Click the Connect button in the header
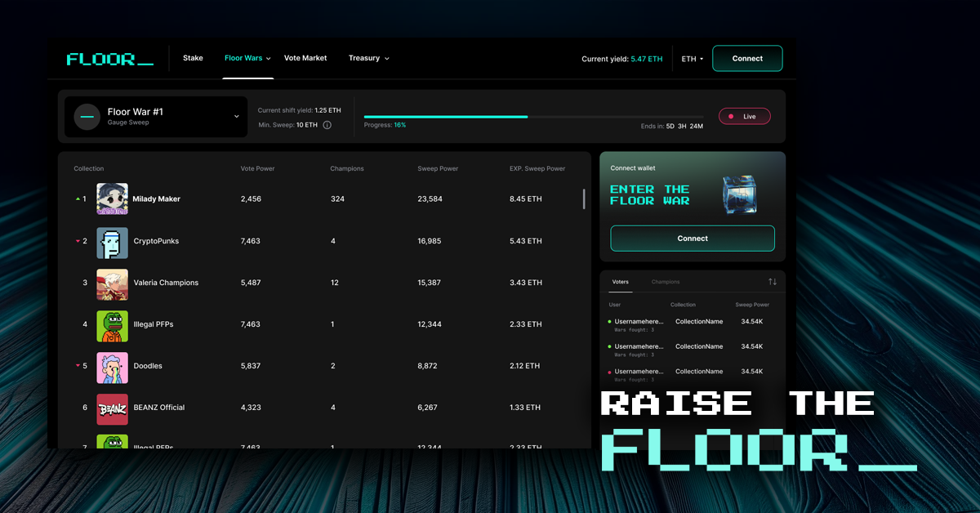Viewport: 980px width, 513px height. 747,59
